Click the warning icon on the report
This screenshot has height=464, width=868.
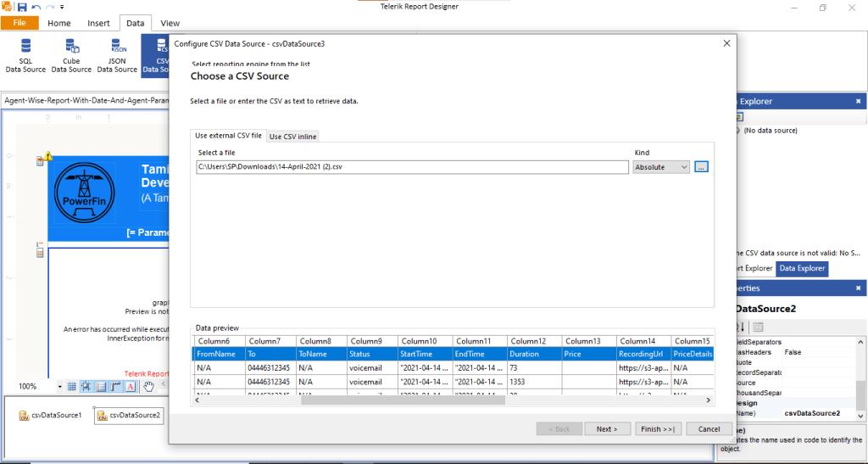point(48,156)
